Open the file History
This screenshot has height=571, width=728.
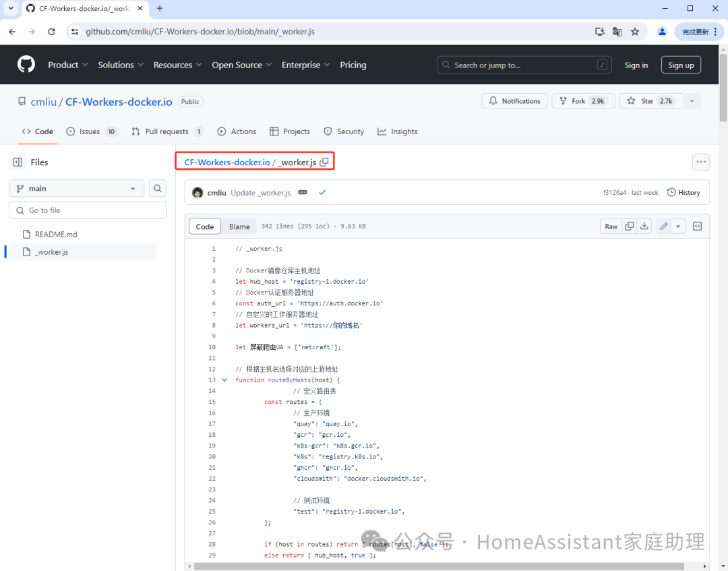(684, 192)
